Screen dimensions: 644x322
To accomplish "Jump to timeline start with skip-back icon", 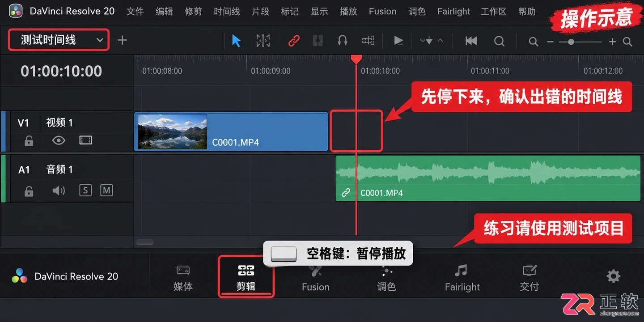I will click(471, 41).
